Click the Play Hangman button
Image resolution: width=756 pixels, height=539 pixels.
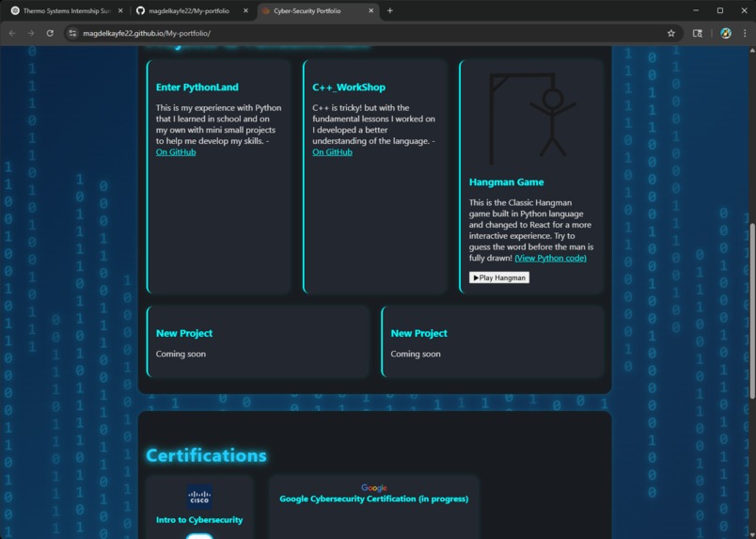pyautogui.click(x=499, y=277)
